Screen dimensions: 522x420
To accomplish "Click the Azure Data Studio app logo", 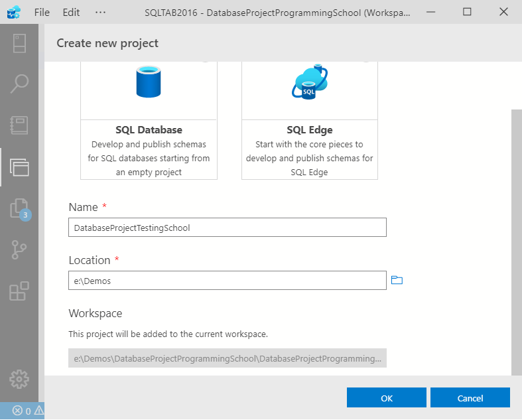I will coord(14,12).
